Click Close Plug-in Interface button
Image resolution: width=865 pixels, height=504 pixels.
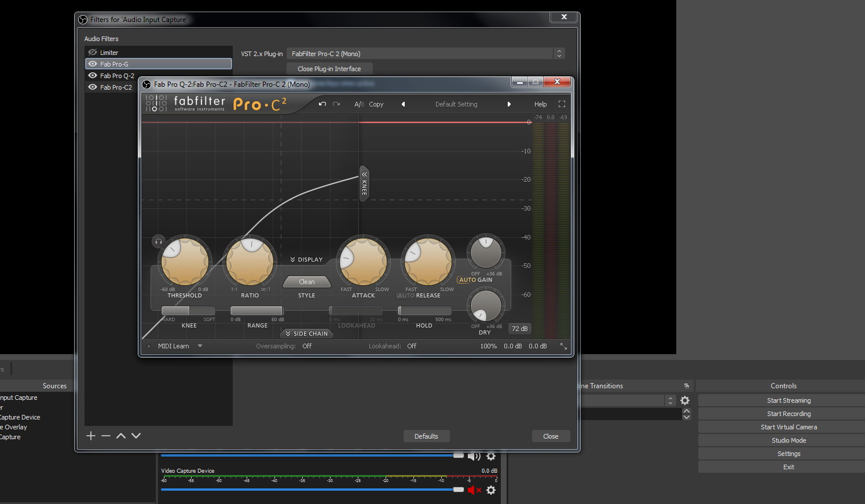click(329, 69)
